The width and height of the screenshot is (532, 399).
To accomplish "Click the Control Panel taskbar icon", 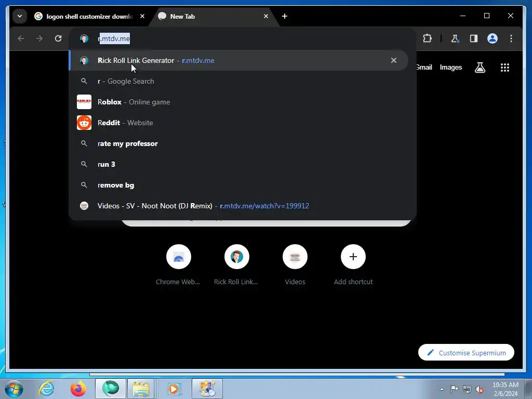I will (x=207, y=389).
